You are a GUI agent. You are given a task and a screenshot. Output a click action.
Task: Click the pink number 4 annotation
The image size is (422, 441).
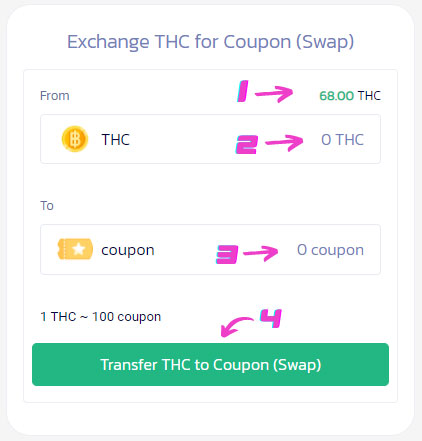pyautogui.click(x=271, y=318)
